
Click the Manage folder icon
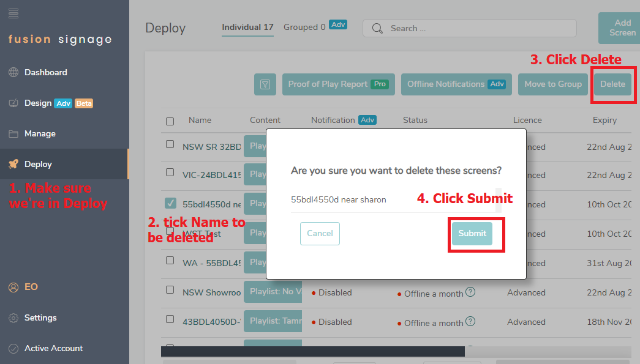click(x=13, y=134)
